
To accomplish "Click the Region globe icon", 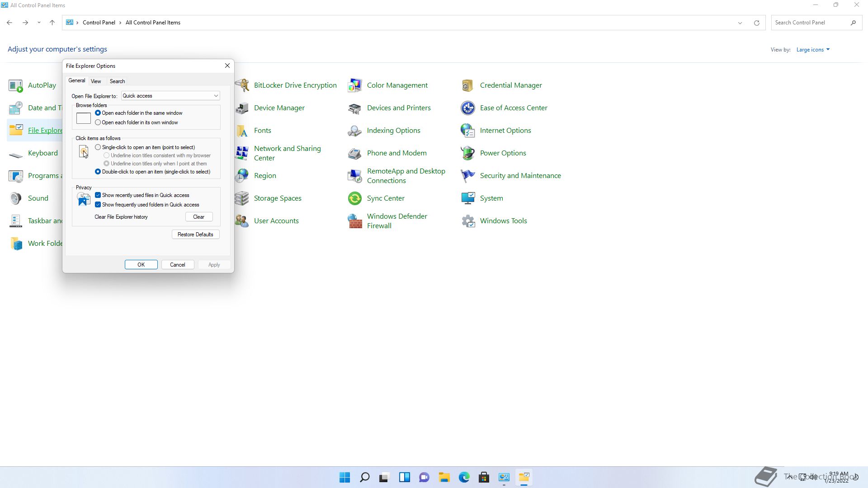I will coord(242,176).
